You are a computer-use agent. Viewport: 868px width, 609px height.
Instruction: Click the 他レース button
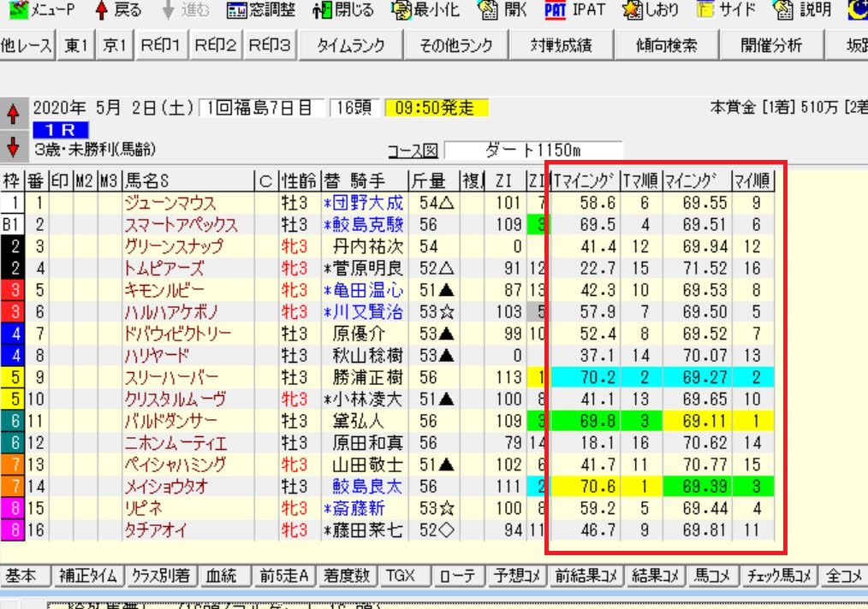[27, 44]
